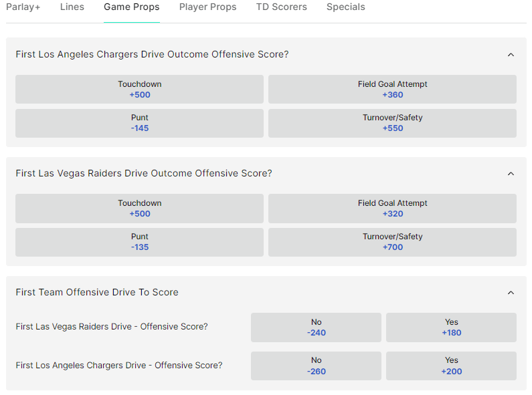Open the Parlay+ tab
Viewport: 532px width, 395px height.
point(23,7)
